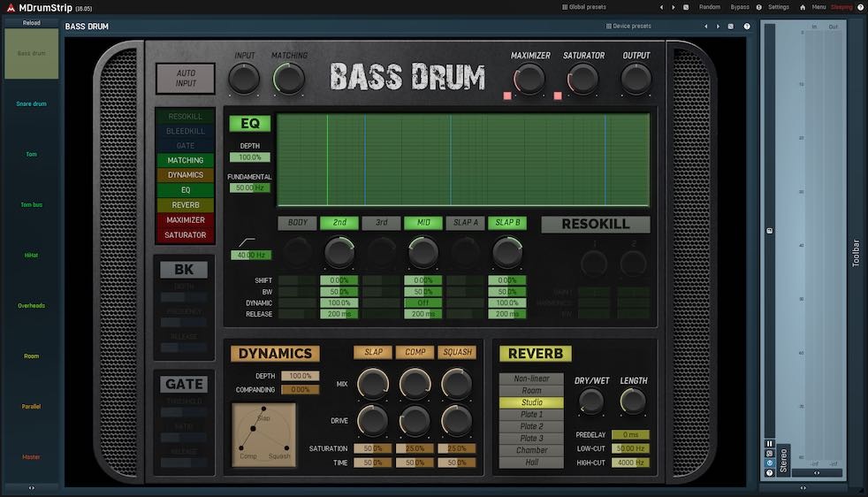Image resolution: width=868 pixels, height=497 pixels.
Task: Click the OUTPUT gain knob
Action: (x=636, y=78)
